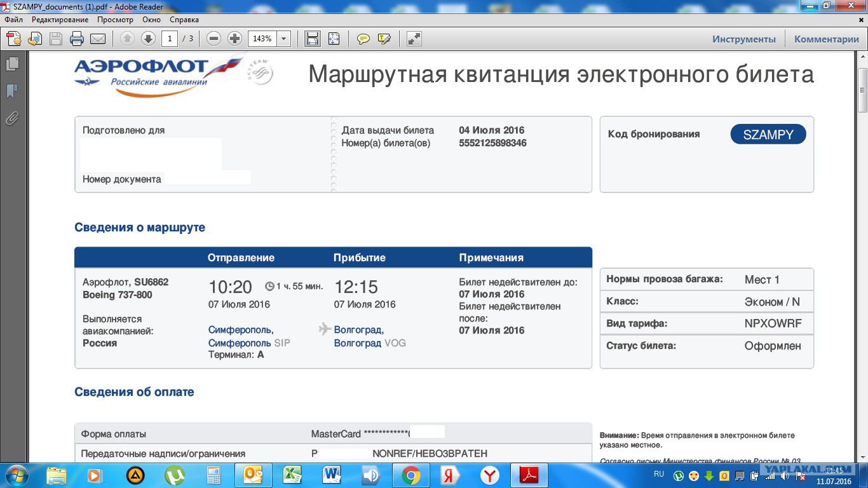Toggle the scrolling fit-to-width view icon
Viewport: 868px width, 488px height.
click(313, 39)
